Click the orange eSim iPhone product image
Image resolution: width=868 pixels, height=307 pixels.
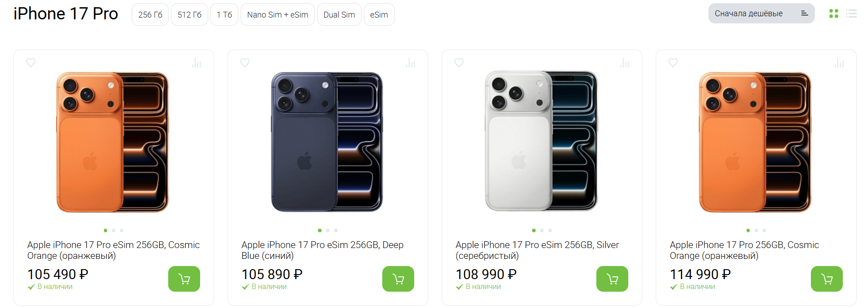pyautogui.click(x=112, y=142)
